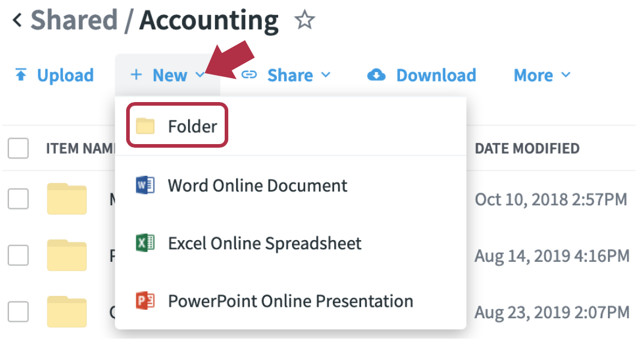This screenshot has height=341, width=644.
Task: Click the PowerPoint icon in the menu
Action: pyautogui.click(x=145, y=301)
